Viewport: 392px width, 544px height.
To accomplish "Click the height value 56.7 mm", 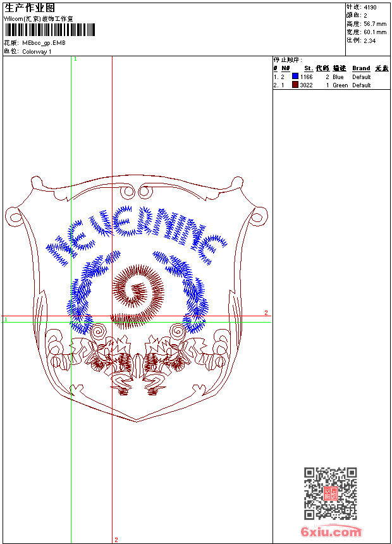I will tap(375, 24).
